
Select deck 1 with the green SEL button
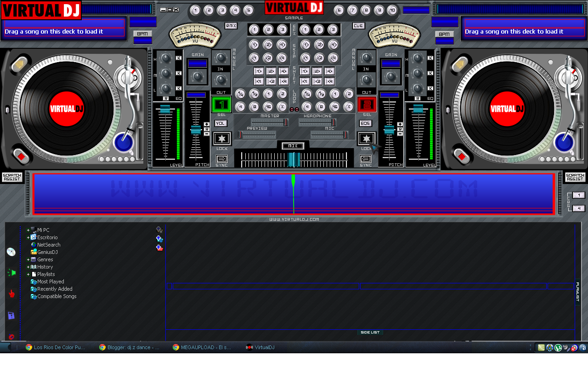(221, 104)
